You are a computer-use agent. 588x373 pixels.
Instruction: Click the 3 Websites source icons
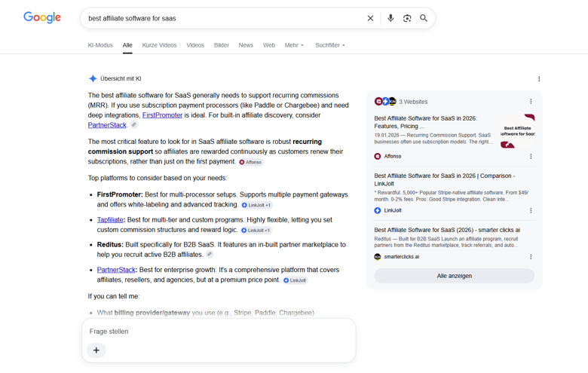(385, 101)
